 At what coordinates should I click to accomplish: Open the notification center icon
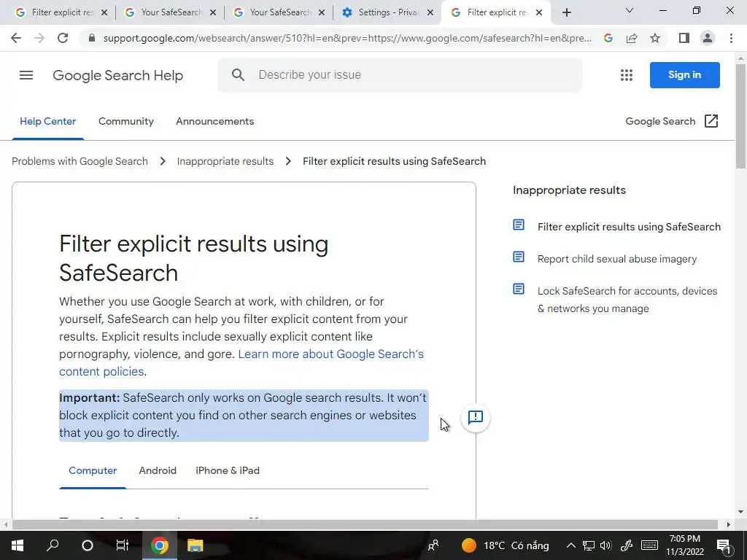724,545
